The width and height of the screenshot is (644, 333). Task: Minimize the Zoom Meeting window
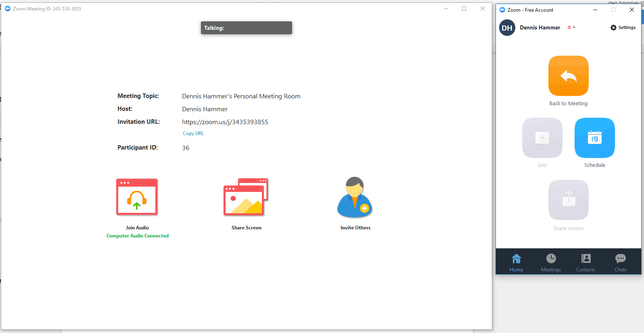point(446,8)
